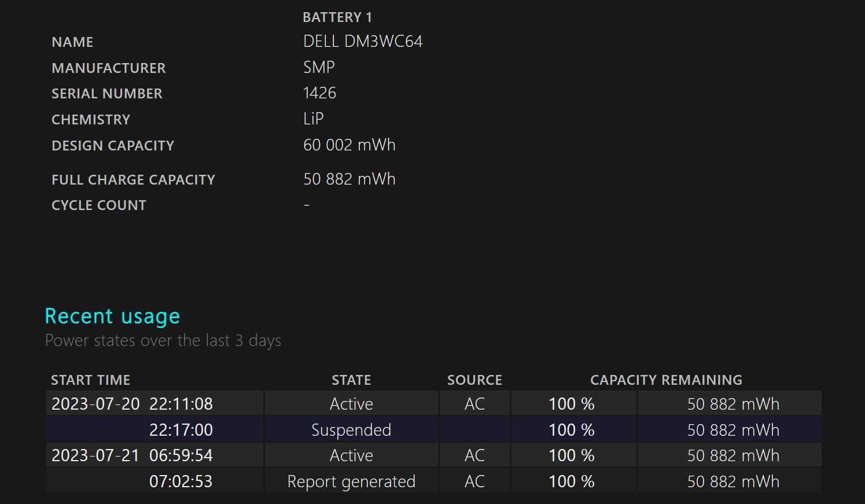
Task: Click the DESIGN CAPACITY label
Action: [113, 146]
